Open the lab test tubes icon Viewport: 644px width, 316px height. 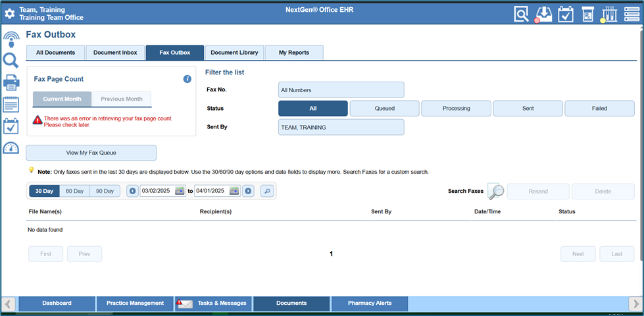[x=609, y=14]
